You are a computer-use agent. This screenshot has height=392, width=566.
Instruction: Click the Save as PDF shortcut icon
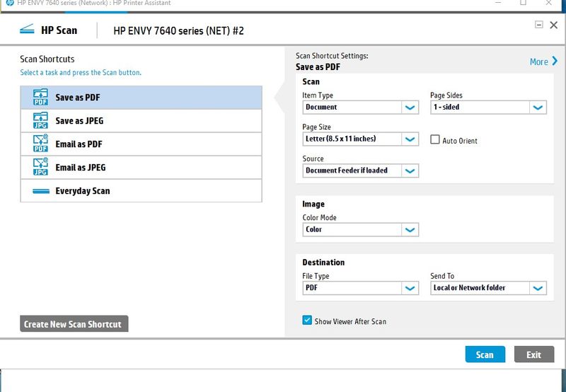[x=40, y=98]
